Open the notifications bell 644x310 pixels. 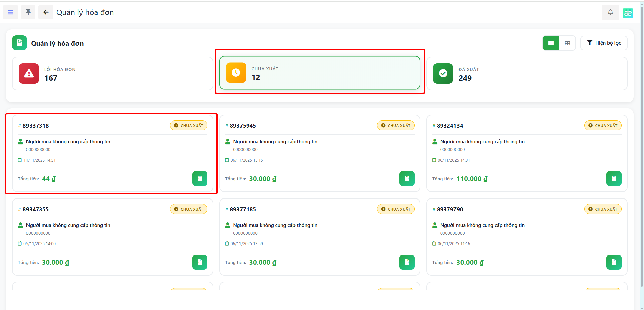coord(610,12)
